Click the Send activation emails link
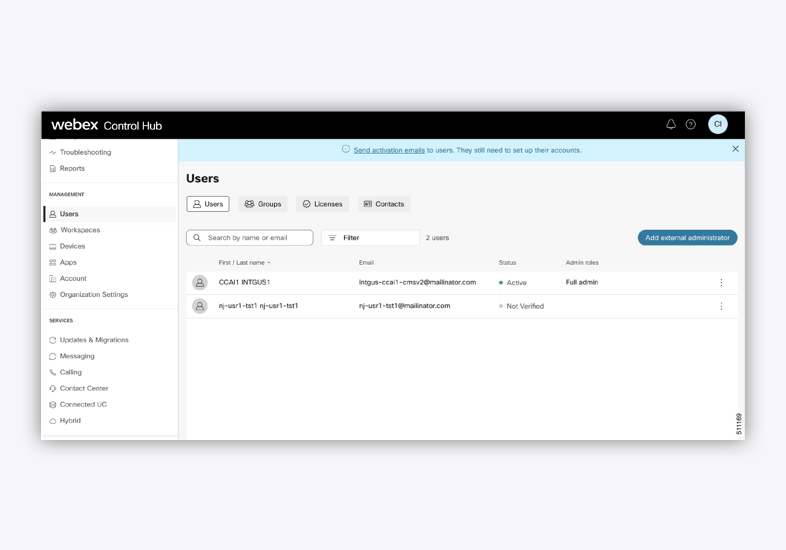The image size is (786, 550). [389, 150]
